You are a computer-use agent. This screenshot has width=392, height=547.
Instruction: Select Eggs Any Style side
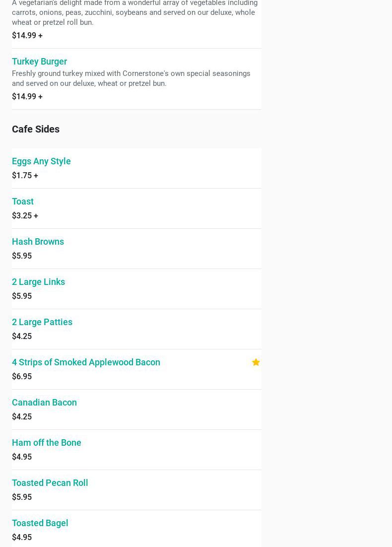pyautogui.click(x=41, y=161)
